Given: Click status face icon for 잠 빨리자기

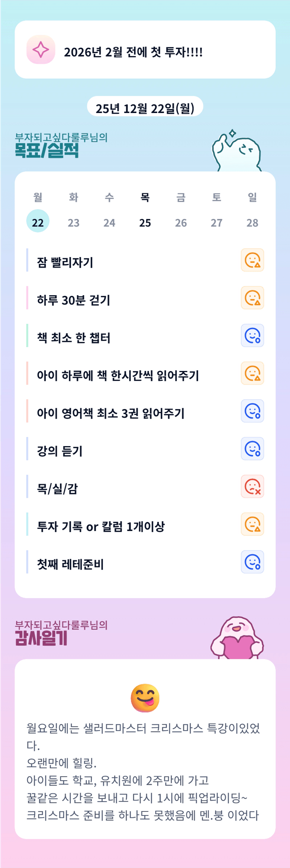Looking at the screenshot, I should coord(252,260).
